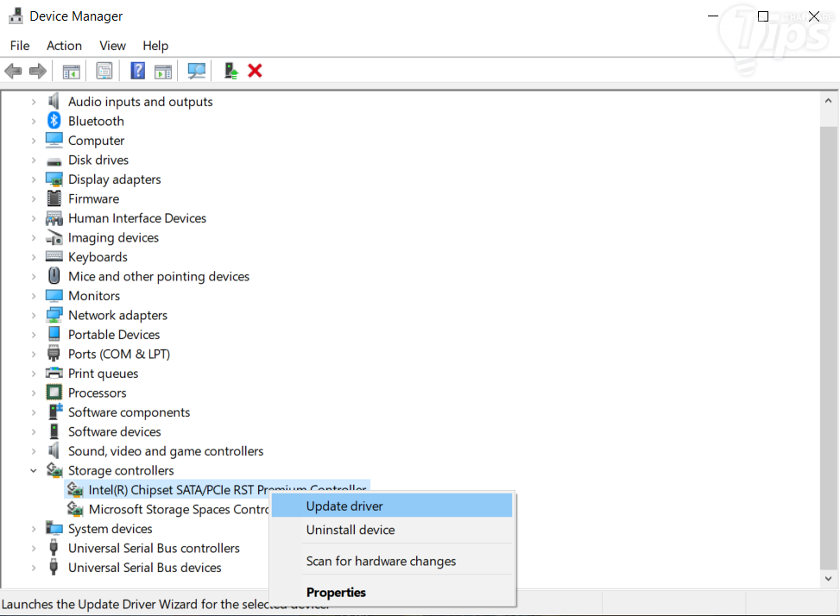The image size is (840, 616).
Task: Select the Processors tree label
Action: click(x=97, y=393)
